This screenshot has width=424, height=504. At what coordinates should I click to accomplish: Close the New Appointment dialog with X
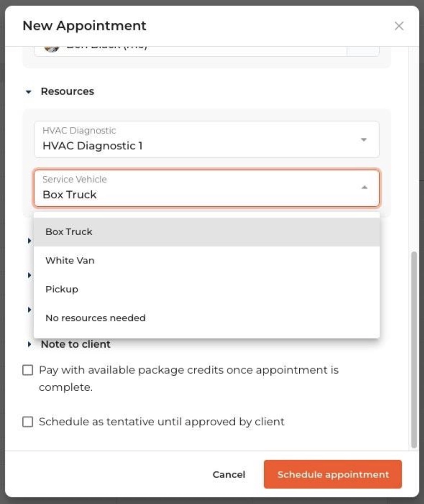tap(399, 26)
